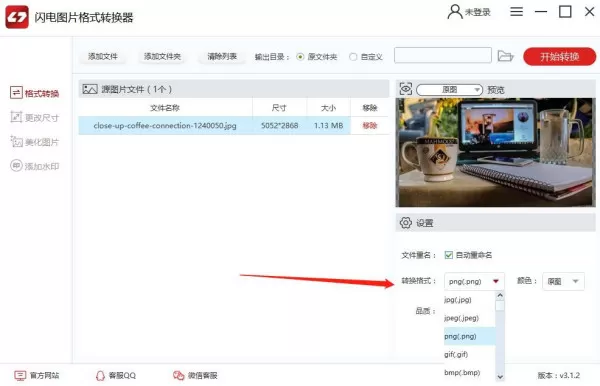Choose gif(.gif) from format list

470,354
